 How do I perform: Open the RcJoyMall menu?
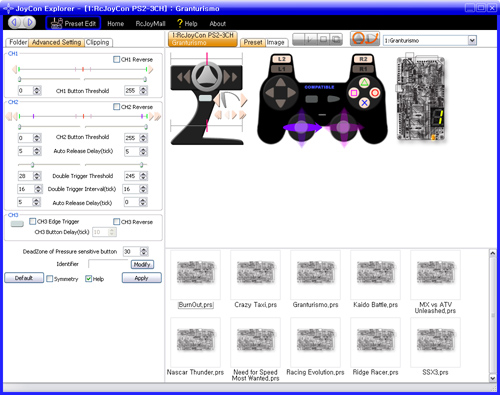(150, 24)
